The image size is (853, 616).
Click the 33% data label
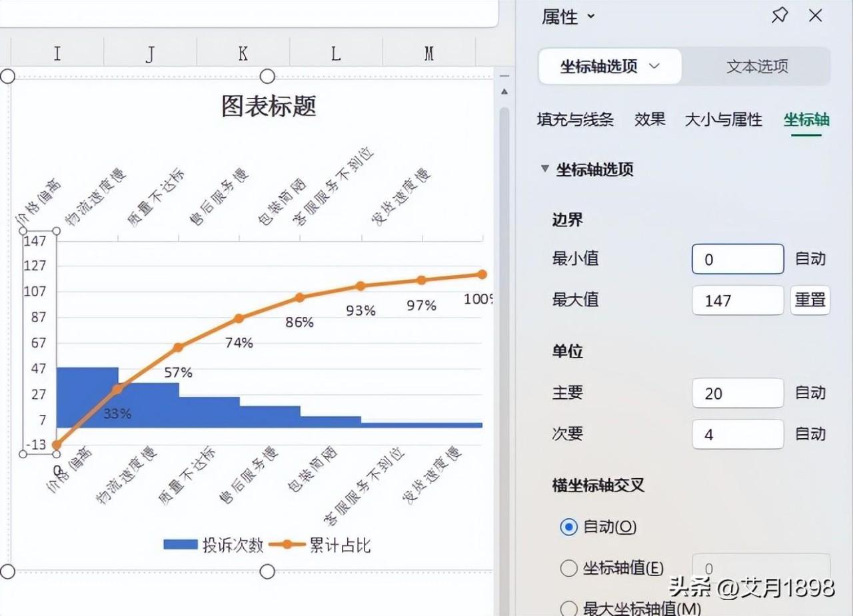(x=117, y=414)
